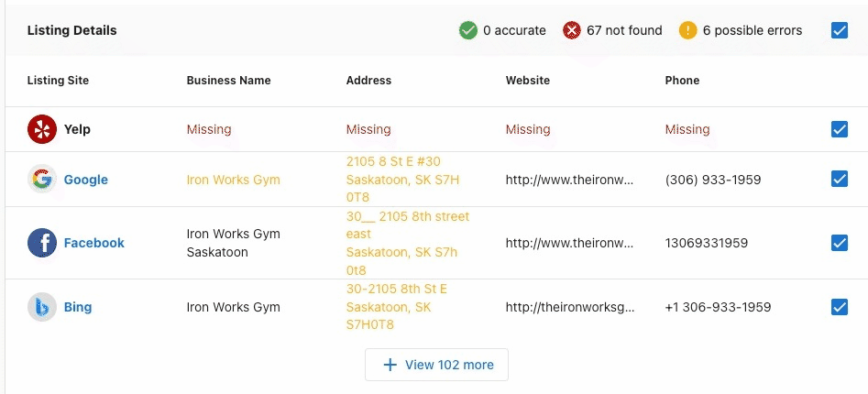Viewport: 868px width, 394px height.
Task: Click the yellow possible errors icon
Action: click(x=688, y=30)
